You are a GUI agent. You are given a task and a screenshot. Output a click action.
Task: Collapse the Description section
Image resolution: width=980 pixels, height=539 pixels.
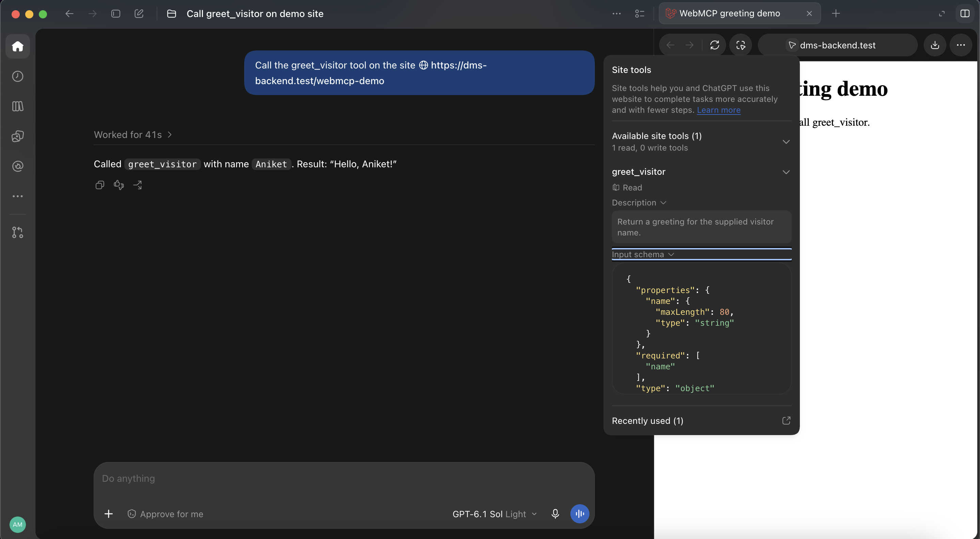point(639,203)
